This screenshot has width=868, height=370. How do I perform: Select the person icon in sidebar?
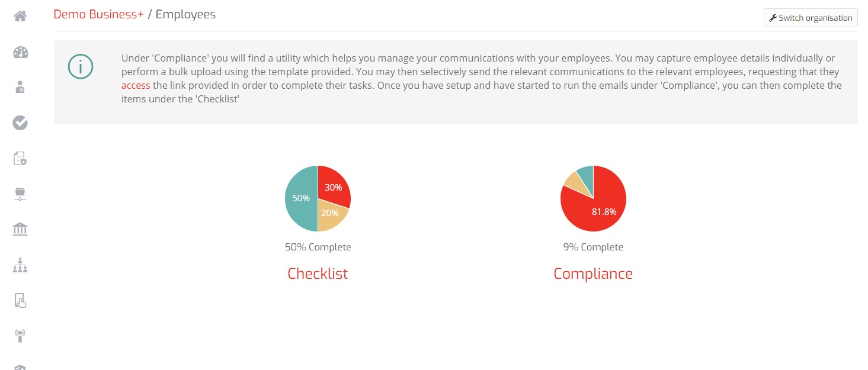coord(20,88)
